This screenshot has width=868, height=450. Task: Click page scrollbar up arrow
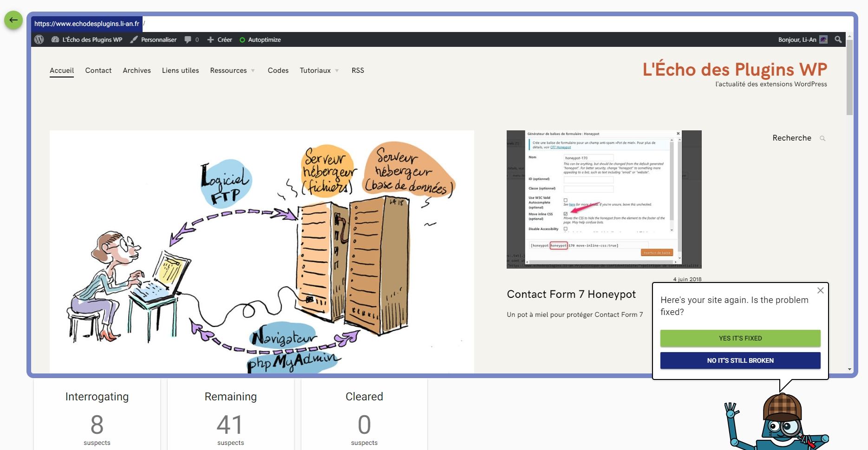[849, 36]
